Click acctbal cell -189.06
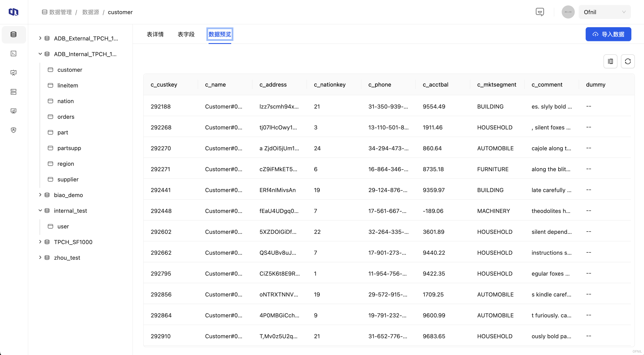The image size is (644, 355). click(x=433, y=211)
